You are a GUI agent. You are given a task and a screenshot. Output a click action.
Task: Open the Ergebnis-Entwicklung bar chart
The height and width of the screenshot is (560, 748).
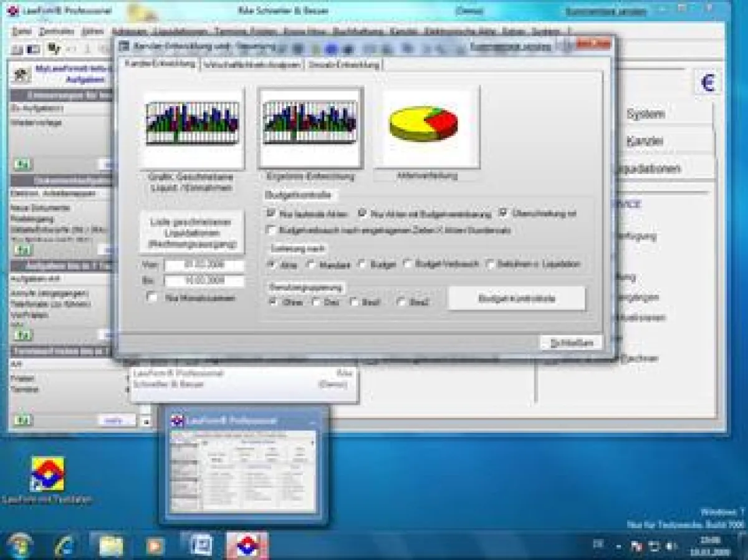(x=309, y=126)
